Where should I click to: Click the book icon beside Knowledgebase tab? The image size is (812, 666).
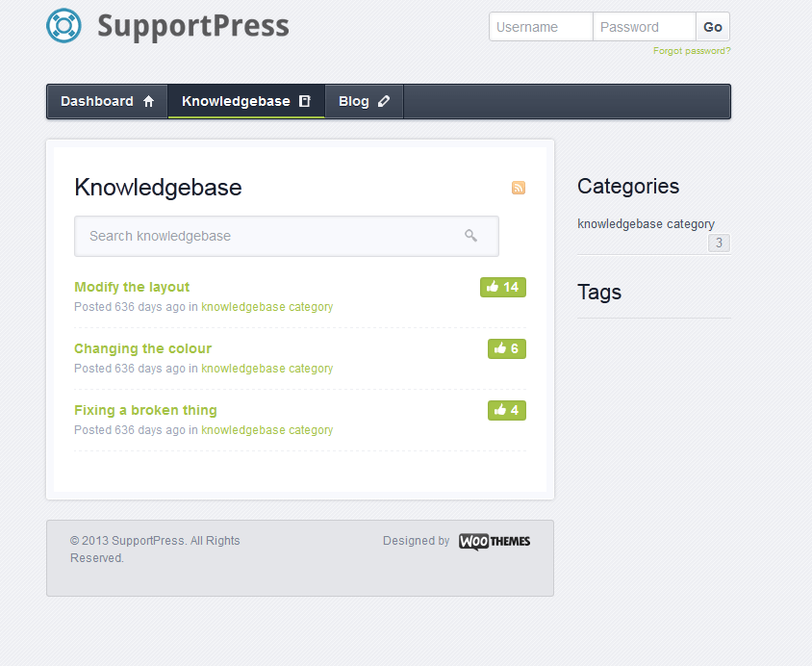click(x=305, y=101)
